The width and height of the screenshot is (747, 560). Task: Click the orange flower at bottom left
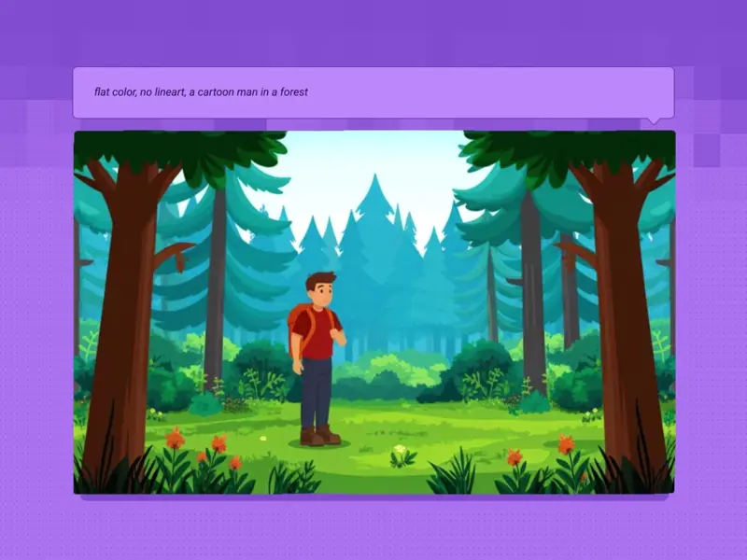[175, 438]
